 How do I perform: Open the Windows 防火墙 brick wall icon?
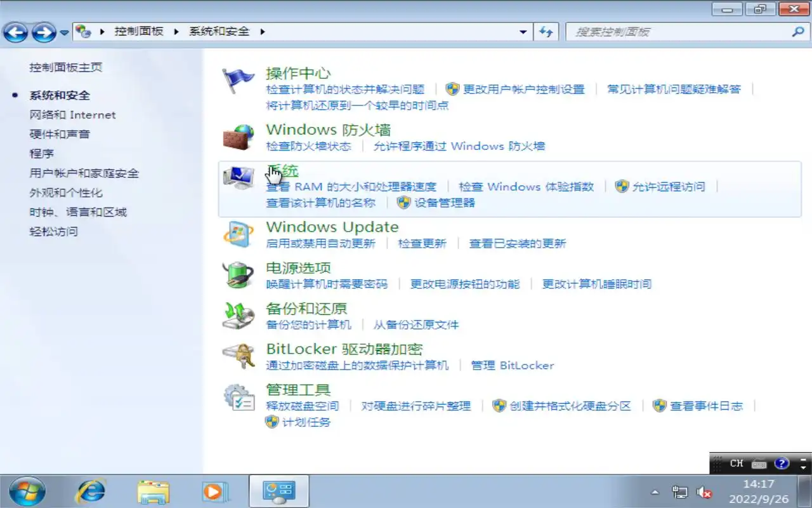(x=238, y=137)
